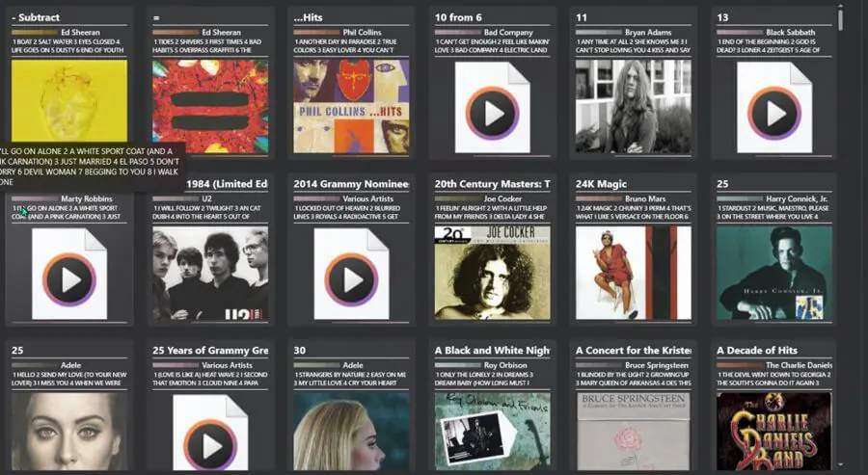The image size is (868, 475).
Task: Click the play placeholder icon on 10 from 6
Action: (492, 107)
